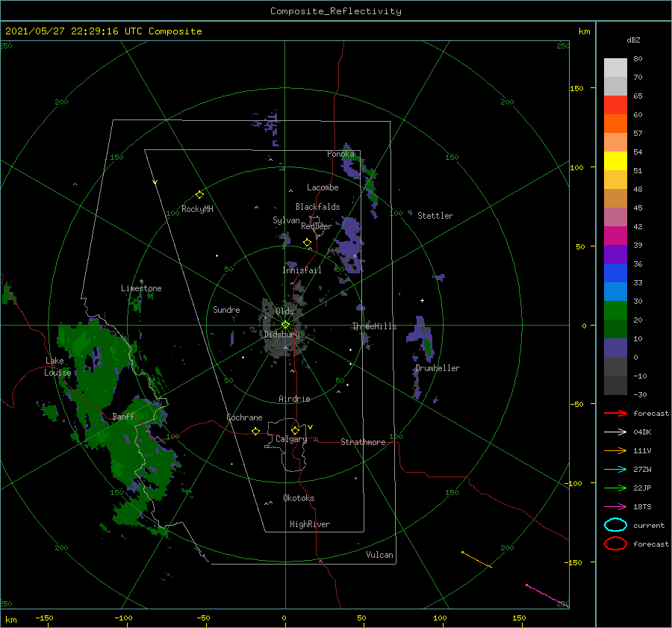Click the Airdrie label
Screen dimensions: 672x628
294,399
